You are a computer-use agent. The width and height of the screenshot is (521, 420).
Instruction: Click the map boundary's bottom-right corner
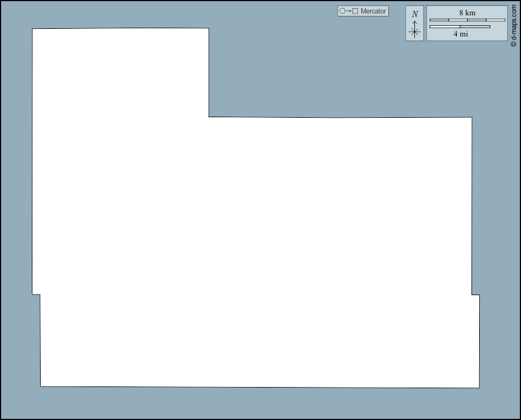pyautogui.click(x=479, y=388)
